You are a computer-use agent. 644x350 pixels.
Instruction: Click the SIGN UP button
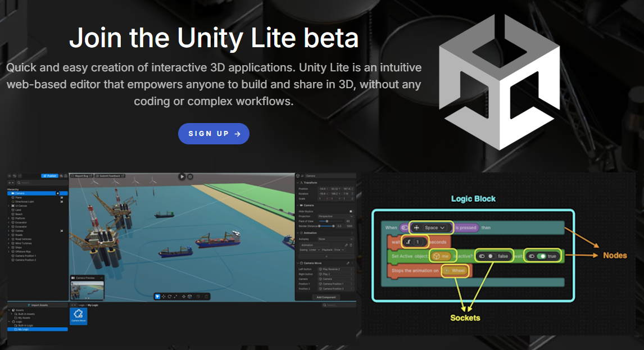click(x=214, y=134)
